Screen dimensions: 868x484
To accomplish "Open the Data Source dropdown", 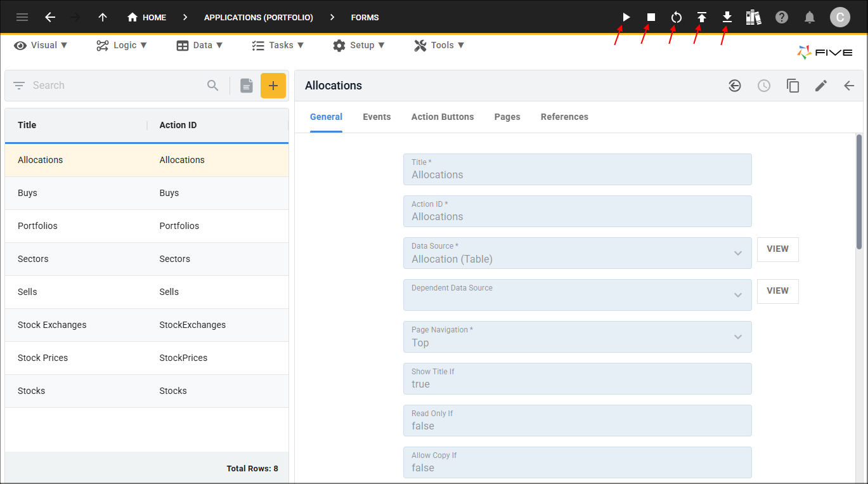I will [x=737, y=252].
